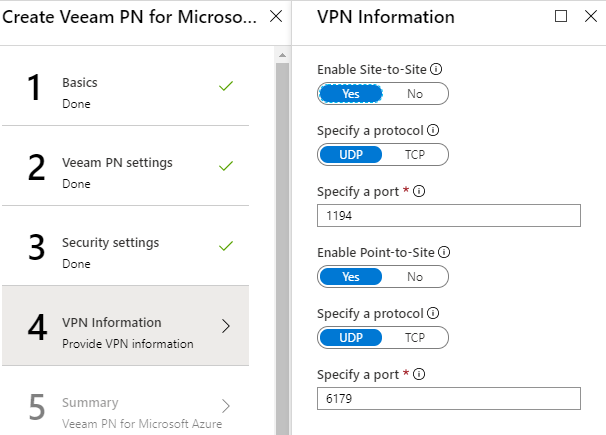Click the 'Enable Site-to-Site' label
The height and width of the screenshot is (435, 606).
372,70
